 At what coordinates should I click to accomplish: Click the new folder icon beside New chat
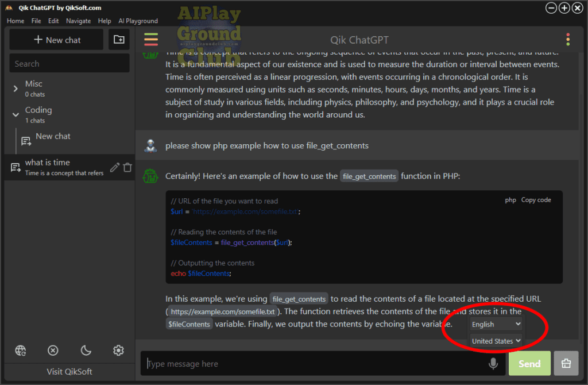[x=119, y=40]
